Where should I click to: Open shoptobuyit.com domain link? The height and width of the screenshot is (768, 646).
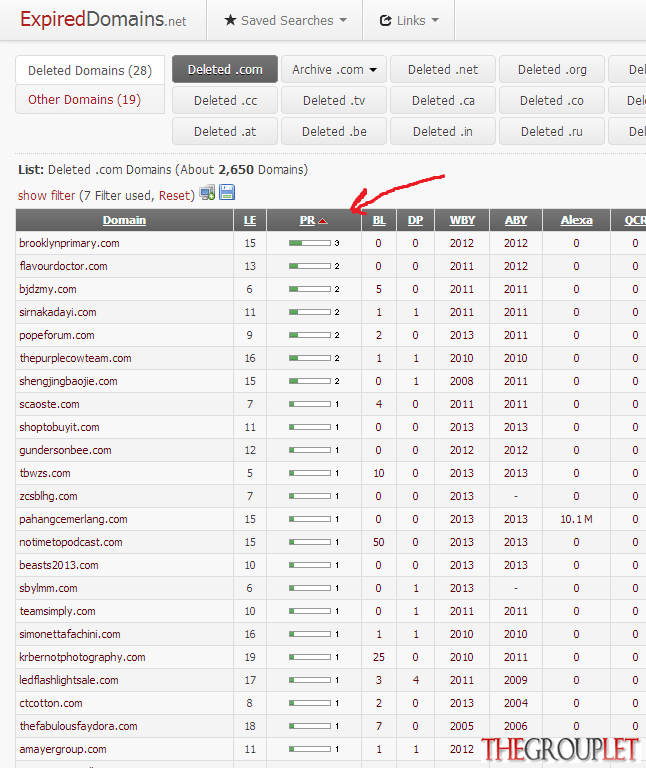tap(59, 427)
